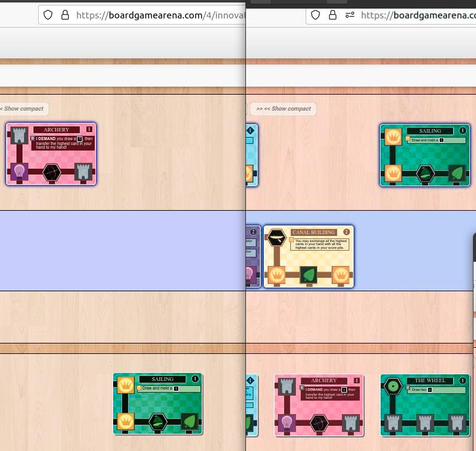
Task: Toggle the right '>> << Show compact' view
Action: coord(284,109)
